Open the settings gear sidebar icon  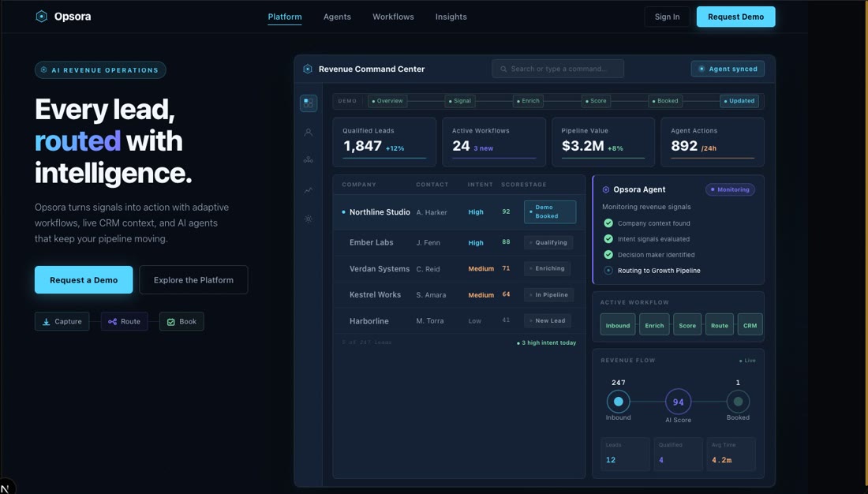[x=309, y=219]
